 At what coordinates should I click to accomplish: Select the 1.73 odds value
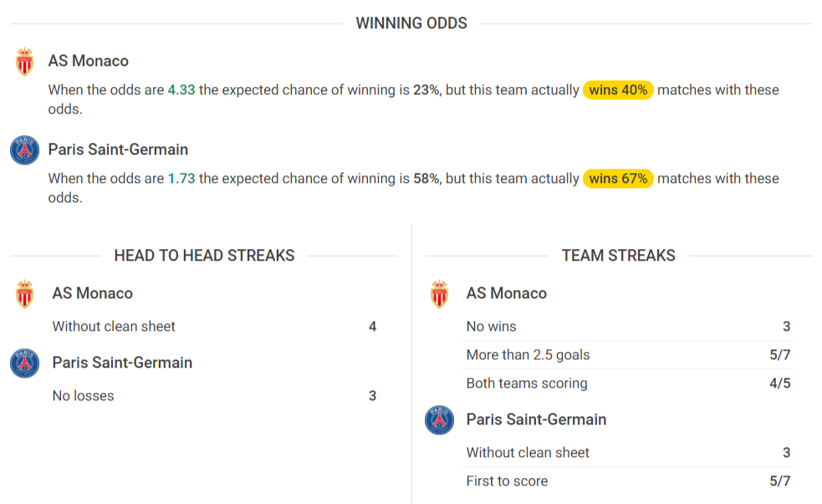coord(181,178)
